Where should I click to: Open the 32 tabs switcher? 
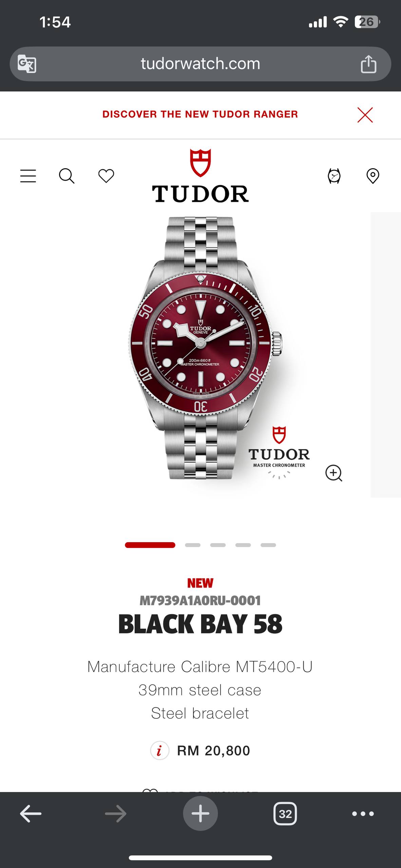click(x=285, y=813)
